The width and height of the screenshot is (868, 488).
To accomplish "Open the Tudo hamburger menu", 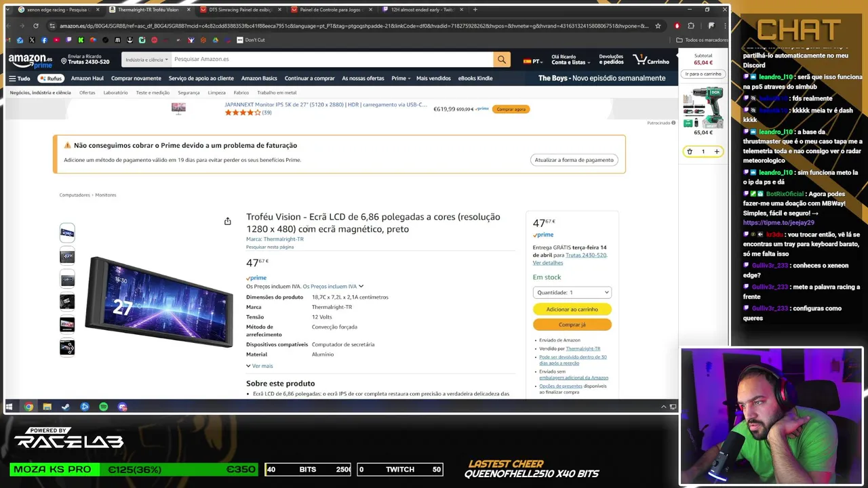I will click(19, 78).
